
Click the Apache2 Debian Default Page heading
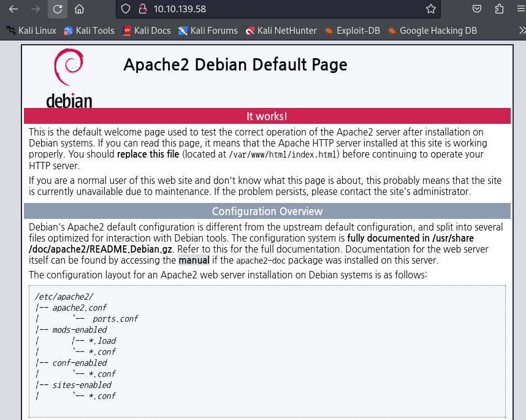pos(235,65)
